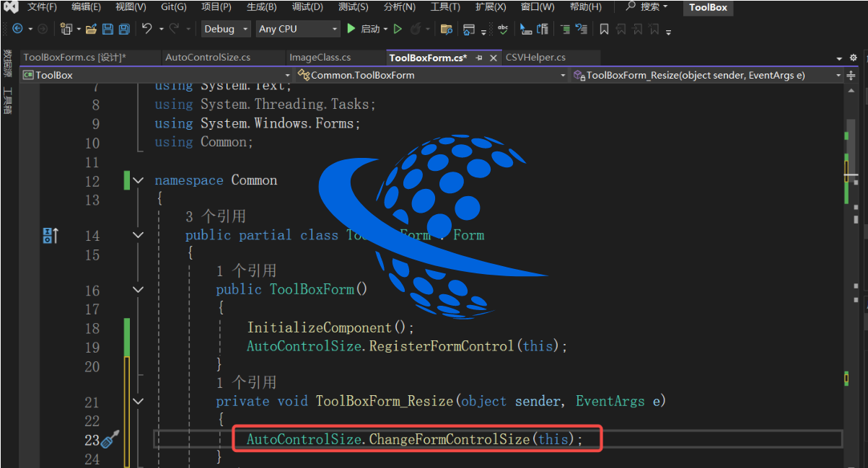Click start without debugging outline arrow
This screenshot has height=468, width=868.
click(398, 29)
